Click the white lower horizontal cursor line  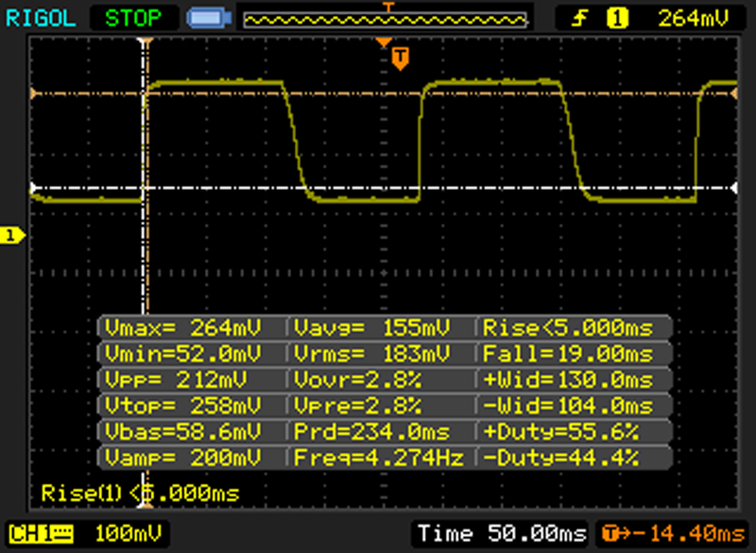[384, 188]
